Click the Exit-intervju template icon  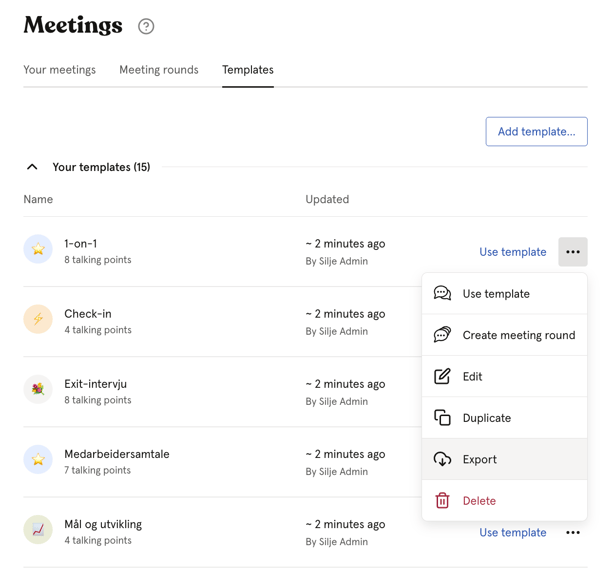tap(38, 390)
